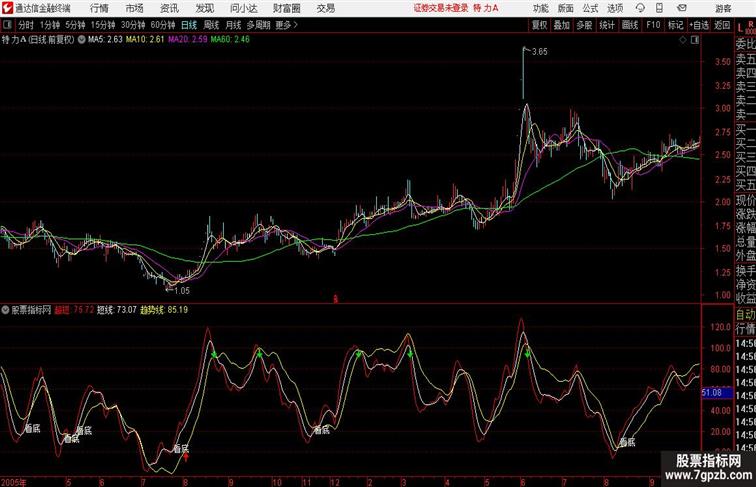Open the 交易 menu
Screen dimensions: 756x487
(x=326, y=8)
